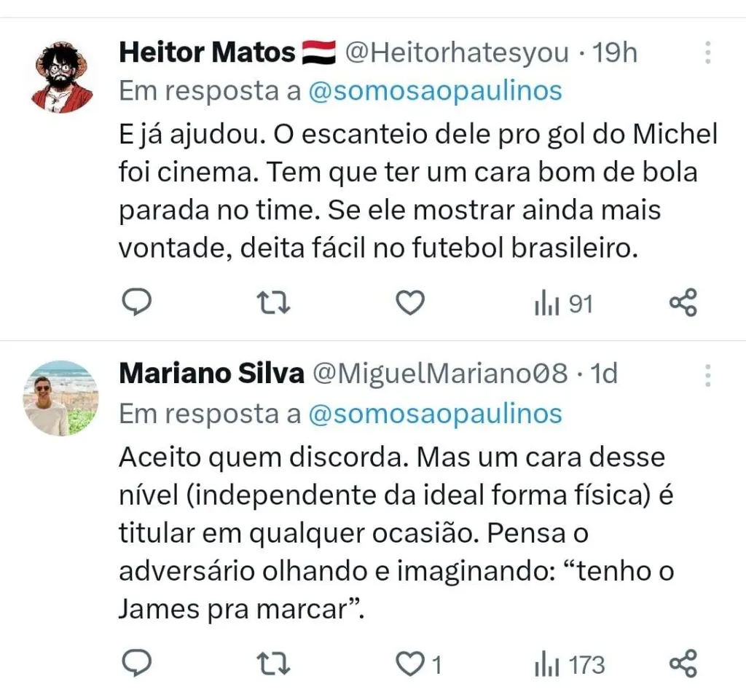Image resolution: width=746 pixels, height=700 pixels.
Task: Click the Heitor Matos display name
Action: (207, 53)
